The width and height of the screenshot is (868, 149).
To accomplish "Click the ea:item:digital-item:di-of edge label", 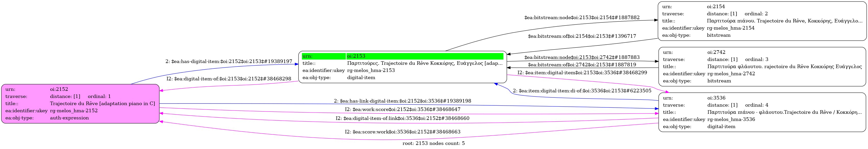I will point(582,91).
